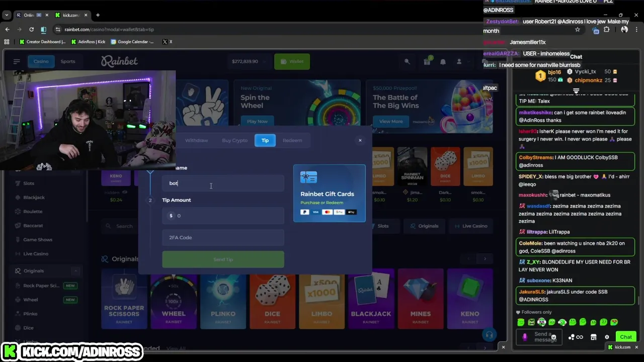Viewport: 644px width, 362px height.
Task: Open the Rainbet Gift Cards card
Action: (330, 193)
